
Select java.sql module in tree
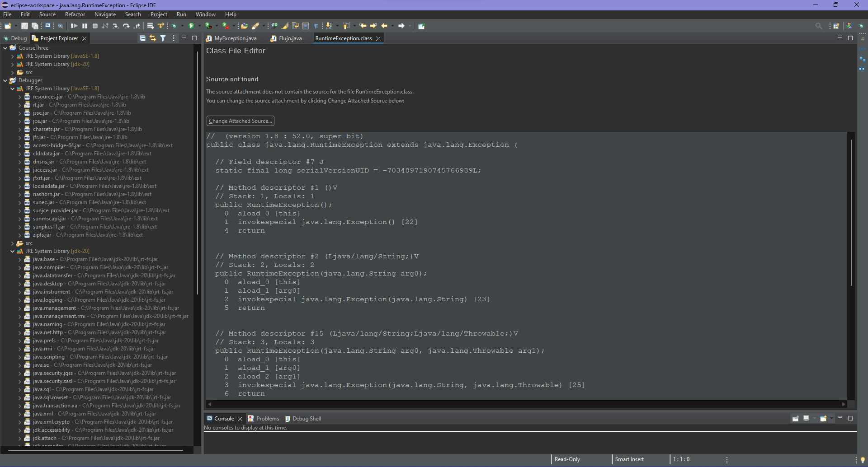pos(42,389)
